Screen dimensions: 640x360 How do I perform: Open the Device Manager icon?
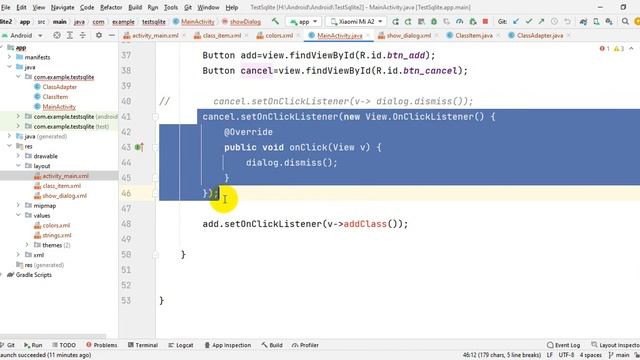[596, 21]
